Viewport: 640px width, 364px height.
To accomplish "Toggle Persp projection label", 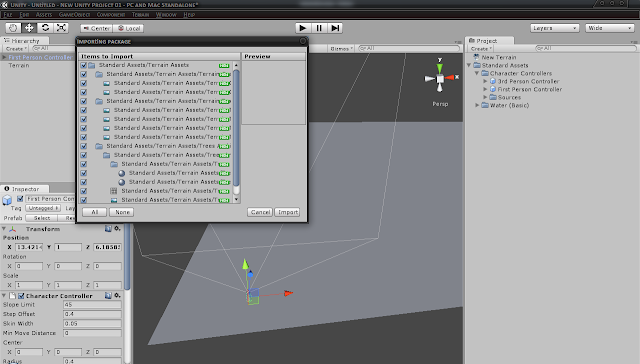I will (x=440, y=104).
